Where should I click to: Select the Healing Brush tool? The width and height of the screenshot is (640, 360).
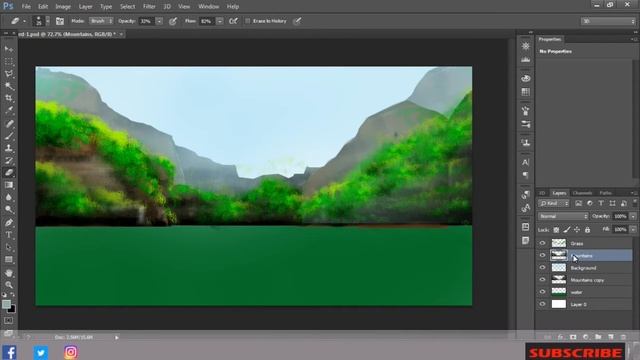point(9,123)
